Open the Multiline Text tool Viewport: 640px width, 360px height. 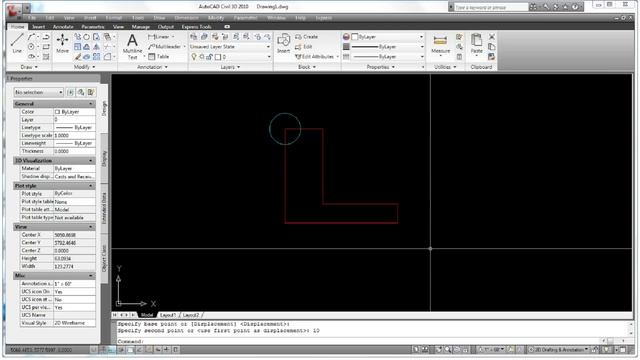132,47
